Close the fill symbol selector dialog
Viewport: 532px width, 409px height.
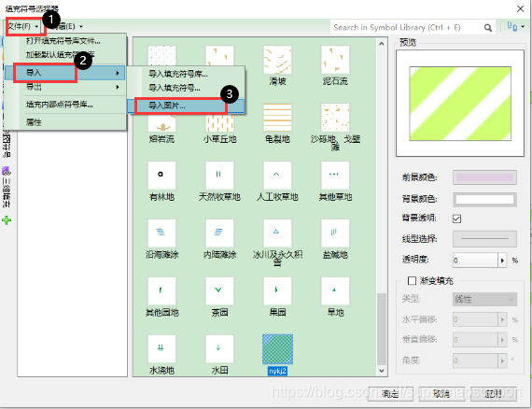click(520, 8)
